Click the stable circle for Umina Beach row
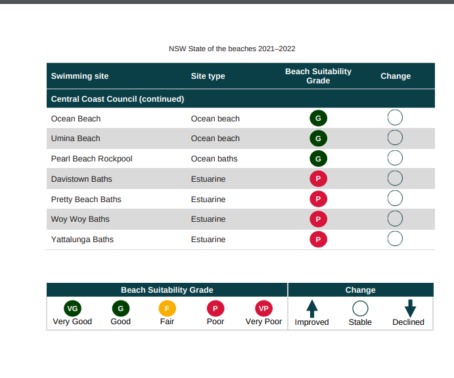The width and height of the screenshot is (454, 378). coord(395,137)
